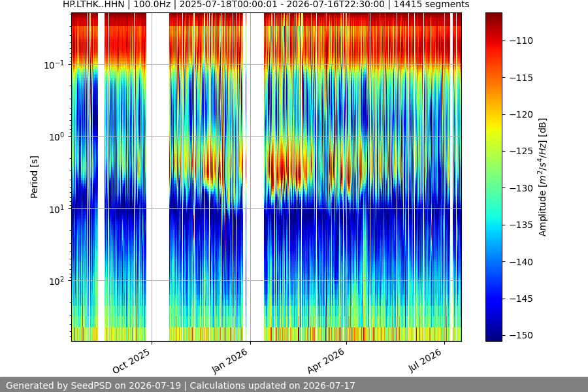Click the −150 colorbar tick value
The image size is (588, 392).
coord(521,335)
